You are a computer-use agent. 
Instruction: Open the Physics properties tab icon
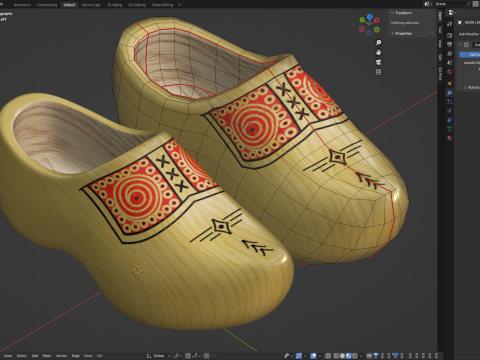tap(450, 111)
